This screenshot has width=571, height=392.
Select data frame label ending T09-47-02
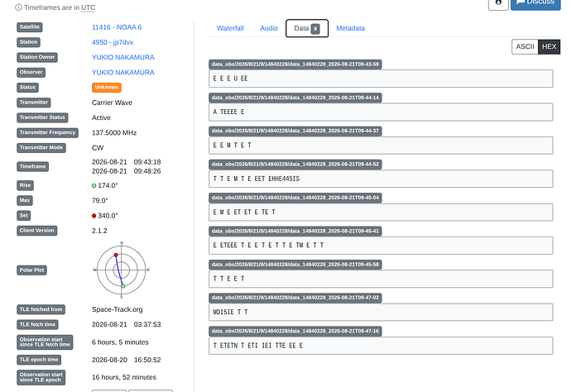[x=295, y=298]
